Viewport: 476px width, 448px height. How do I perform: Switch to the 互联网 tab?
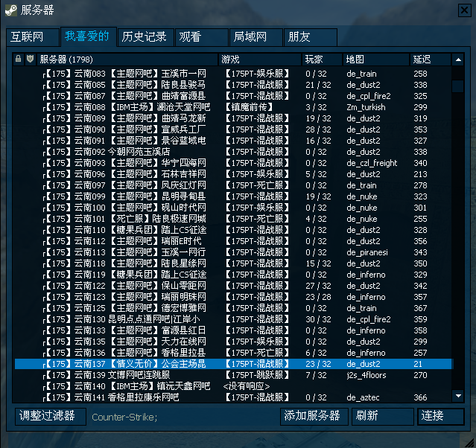coord(33,37)
